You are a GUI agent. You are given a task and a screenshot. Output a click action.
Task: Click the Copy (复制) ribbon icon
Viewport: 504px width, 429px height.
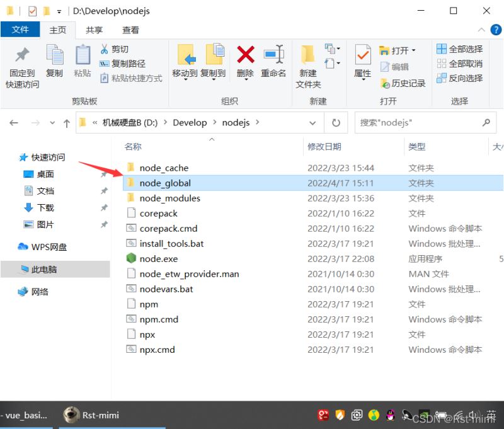point(54,57)
